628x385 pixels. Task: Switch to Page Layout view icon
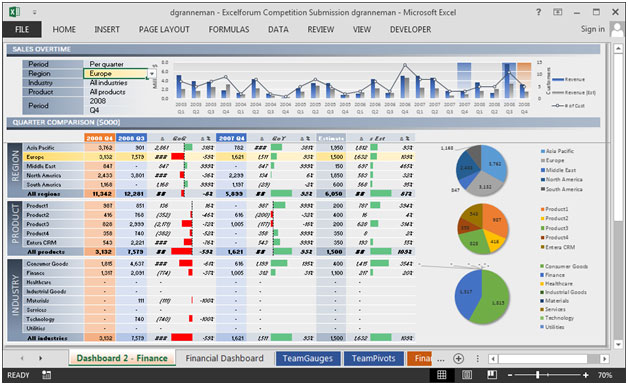tap(467, 375)
